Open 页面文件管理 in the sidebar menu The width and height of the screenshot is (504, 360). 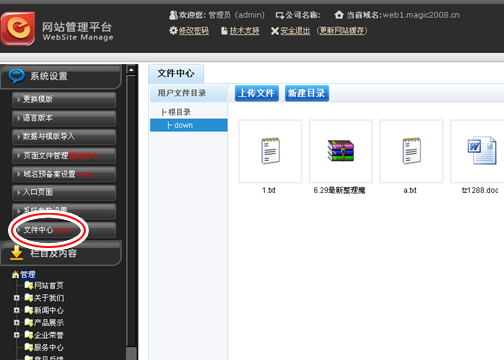64,156
